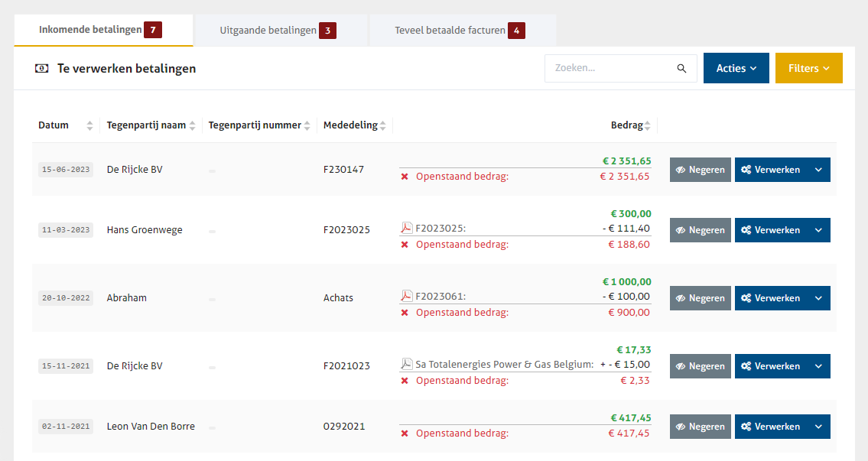Process the Hans Groenwege payment with Verwerken
The image size is (868, 461).
point(770,230)
